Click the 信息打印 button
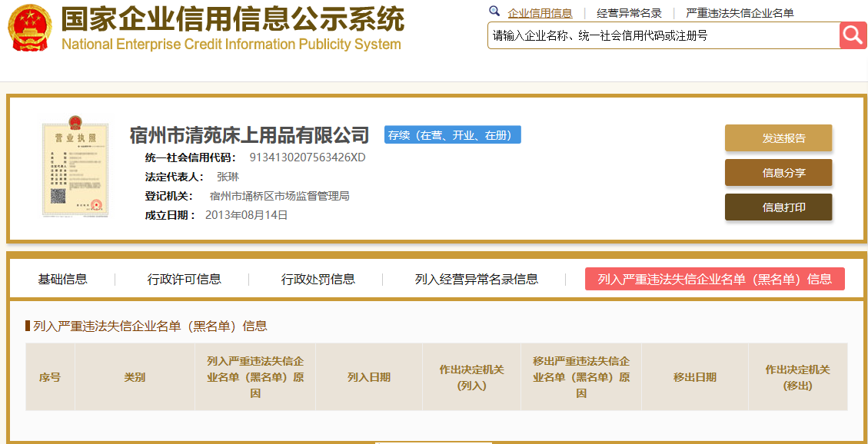This screenshot has height=444, width=868. click(x=778, y=207)
